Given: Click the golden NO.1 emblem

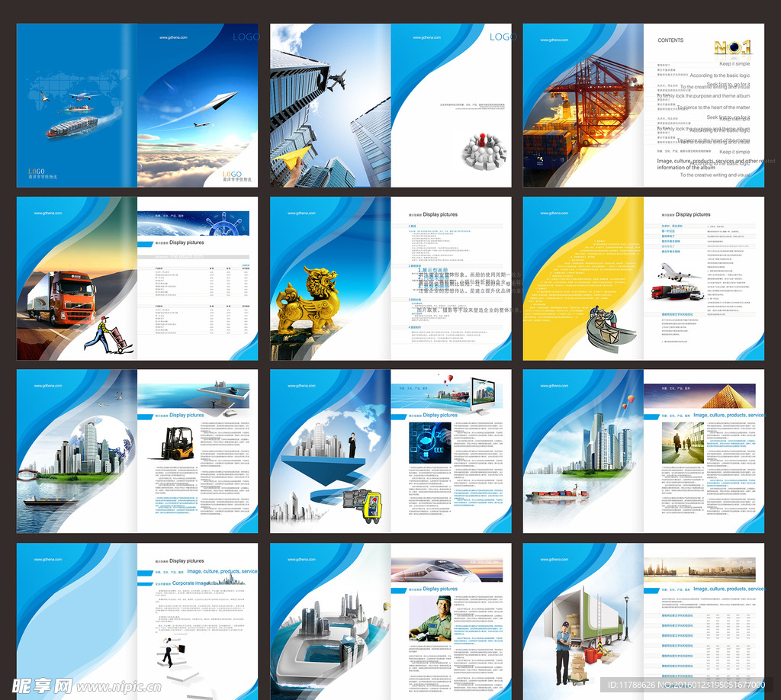Looking at the screenshot, I should pos(732,48).
